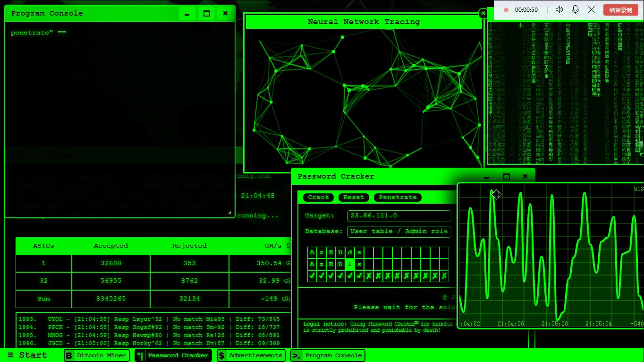Click the 21:04:48 timestamp behind the console
Viewport: 644px width, 362px height.
tap(258, 196)
